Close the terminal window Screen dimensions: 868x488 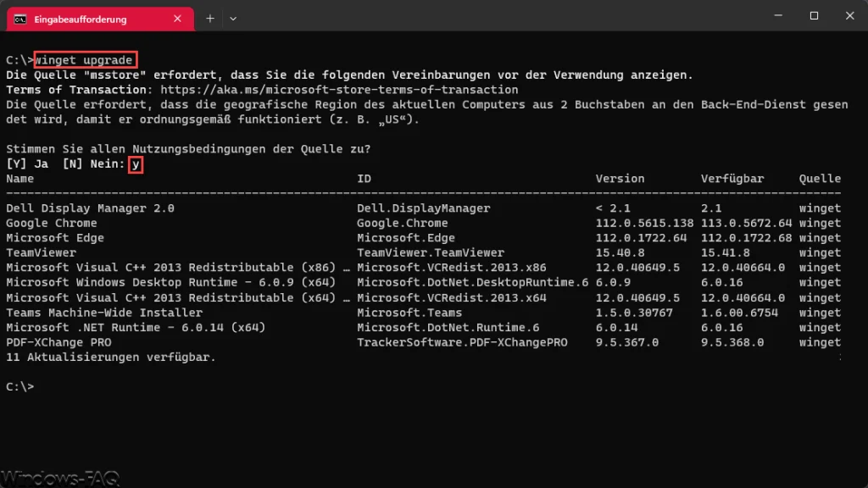pyautogui.click(x=849, y=15)
